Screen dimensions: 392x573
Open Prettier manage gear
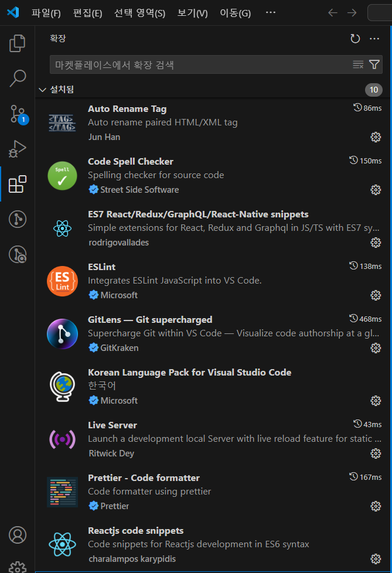coord(376,506)
